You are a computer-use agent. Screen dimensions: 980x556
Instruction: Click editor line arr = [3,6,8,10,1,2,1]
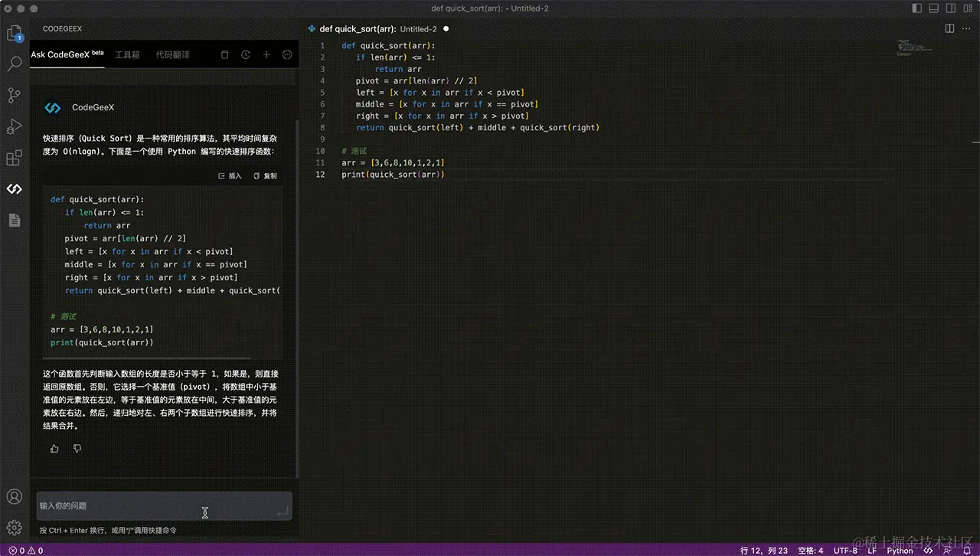393,163
